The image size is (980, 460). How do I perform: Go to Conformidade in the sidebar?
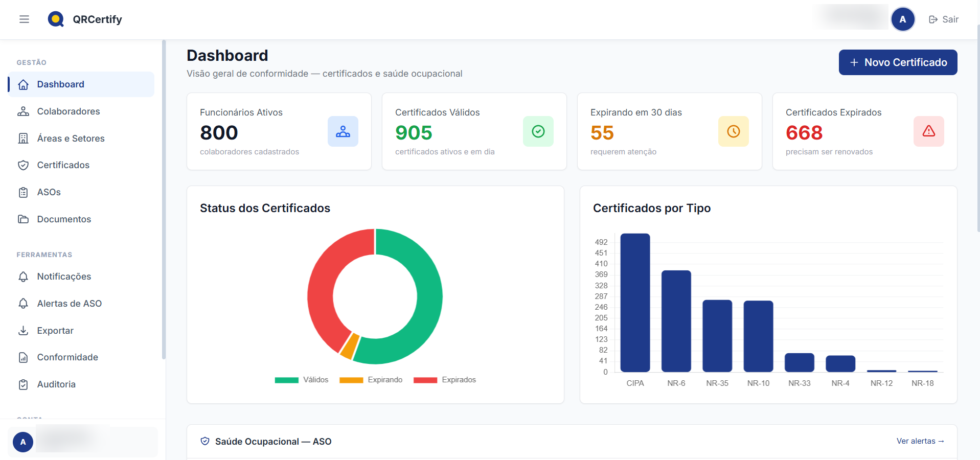tap(81, 357)
